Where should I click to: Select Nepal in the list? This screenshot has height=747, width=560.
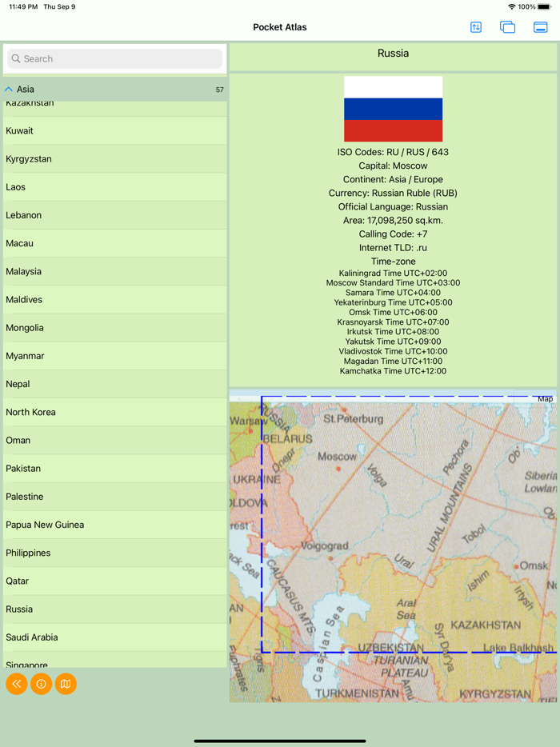[x=115, y=384]
